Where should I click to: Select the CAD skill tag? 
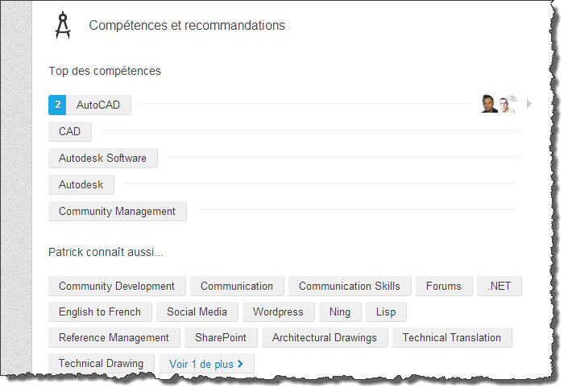click(70, 131)
